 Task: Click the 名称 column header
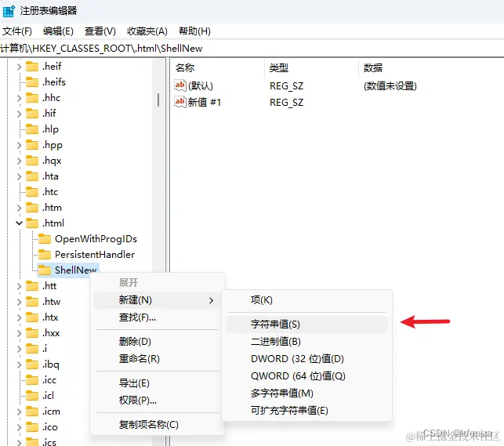pyautogui.click(x=185, y=67)
